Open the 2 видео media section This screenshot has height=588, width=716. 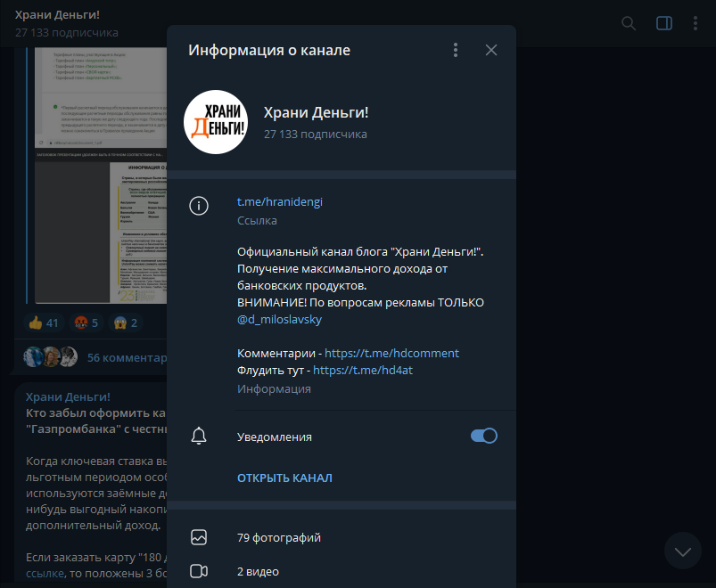tap(258, 571)
